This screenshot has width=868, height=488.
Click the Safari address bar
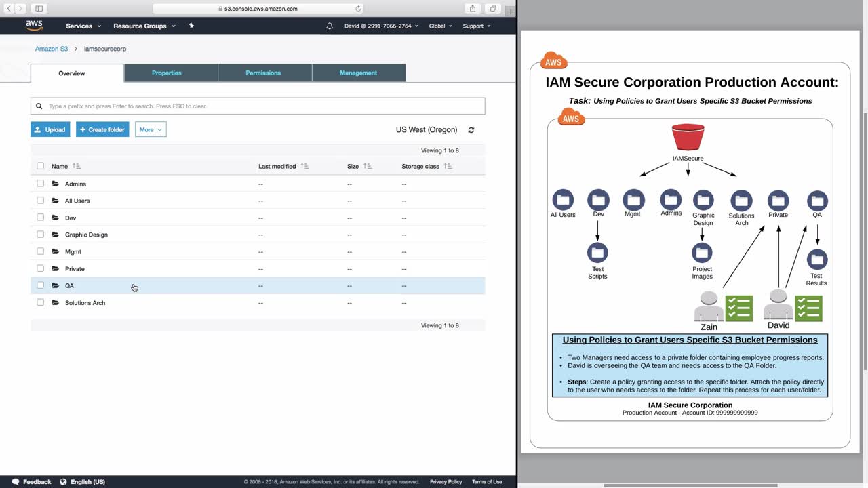(258, 9)
